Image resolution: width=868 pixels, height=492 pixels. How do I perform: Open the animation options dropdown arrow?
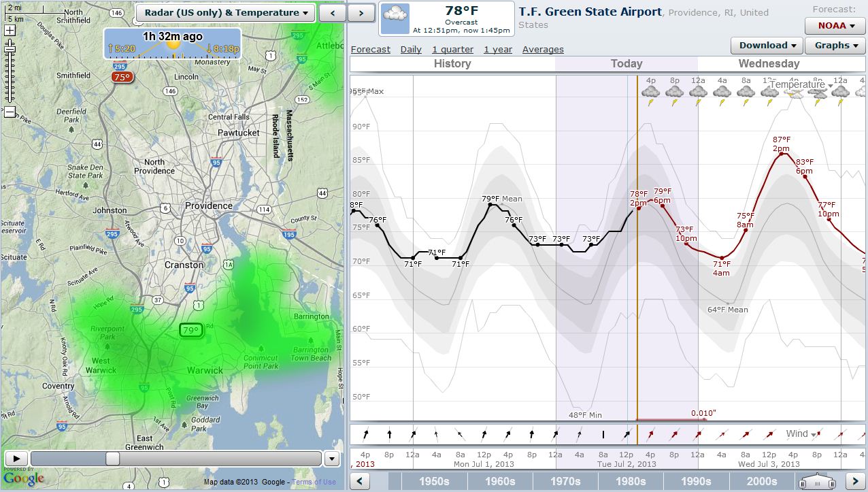[x=332, y=459]
